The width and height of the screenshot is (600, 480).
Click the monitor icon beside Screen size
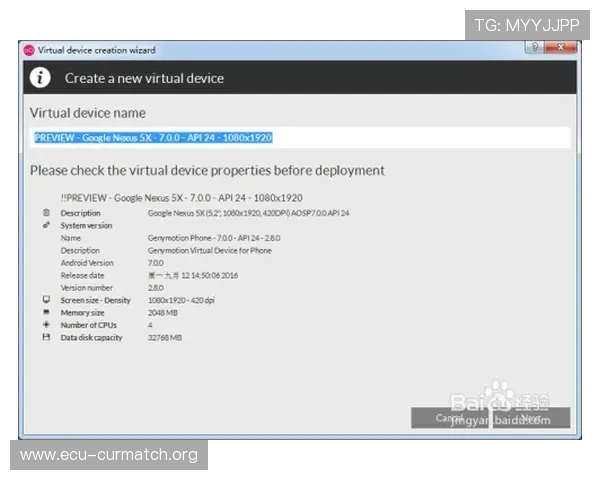pyautogui.click(x=46, y=300)
